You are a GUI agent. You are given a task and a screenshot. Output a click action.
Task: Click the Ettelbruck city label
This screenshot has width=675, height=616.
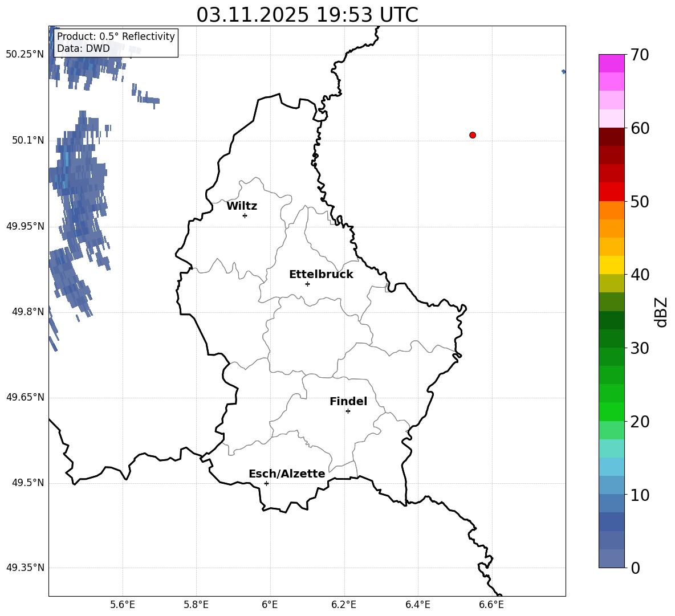[321, 275]
